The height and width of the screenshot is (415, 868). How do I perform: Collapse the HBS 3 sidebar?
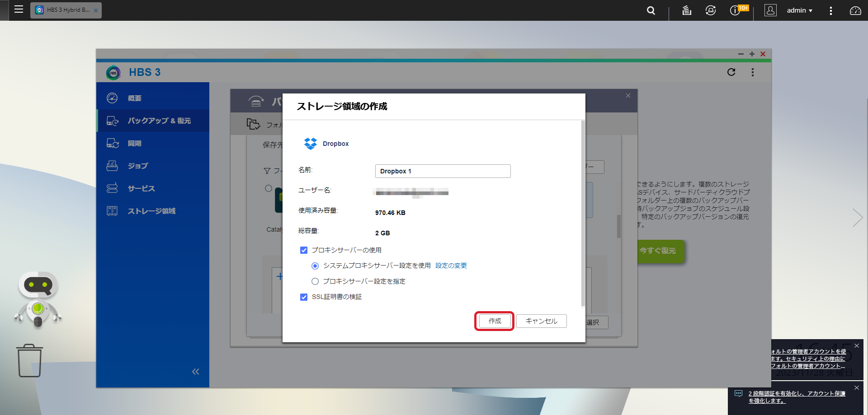click(x=195, y=372)
